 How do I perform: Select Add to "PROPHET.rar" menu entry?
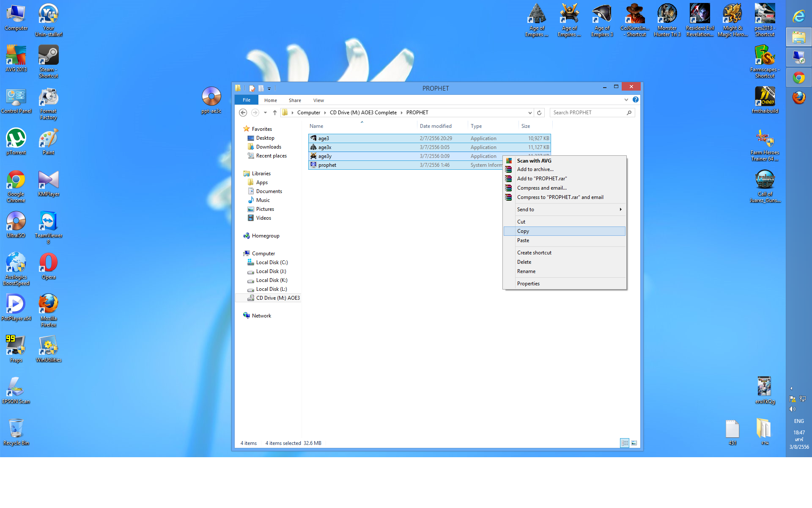click(542, 179)
